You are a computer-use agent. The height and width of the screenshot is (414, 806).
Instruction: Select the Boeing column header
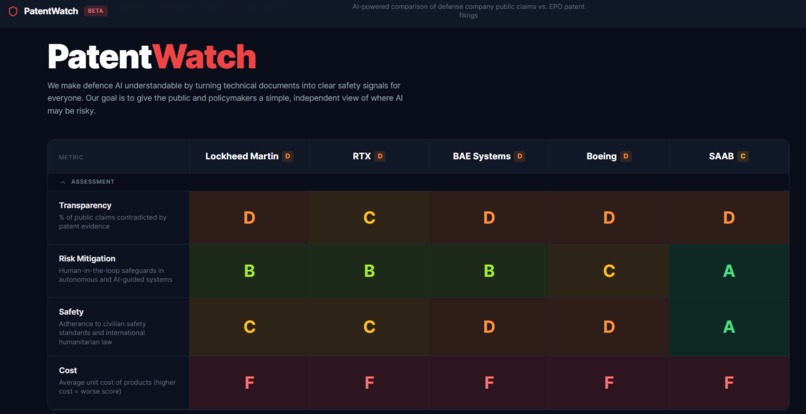pyautogui.click(x=609, y=156)
